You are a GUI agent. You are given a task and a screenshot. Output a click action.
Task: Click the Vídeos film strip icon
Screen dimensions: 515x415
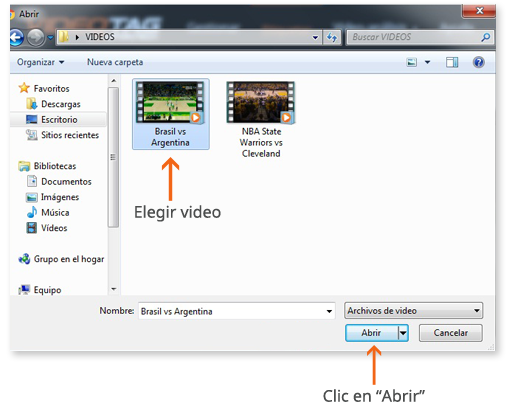[31, 228]
